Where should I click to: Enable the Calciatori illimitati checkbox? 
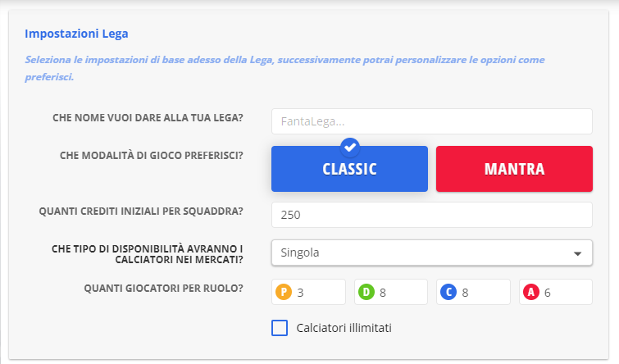pos(280,328)
